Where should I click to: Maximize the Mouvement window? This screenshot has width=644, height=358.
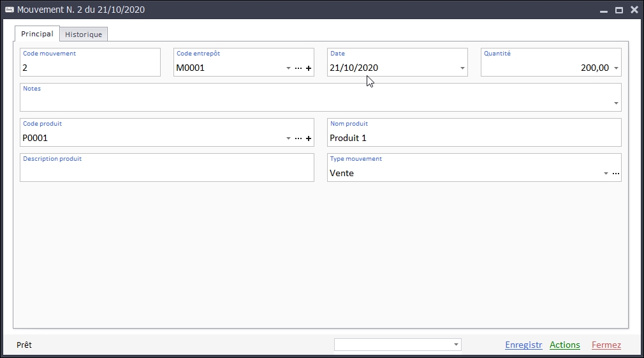click(618, 10)
